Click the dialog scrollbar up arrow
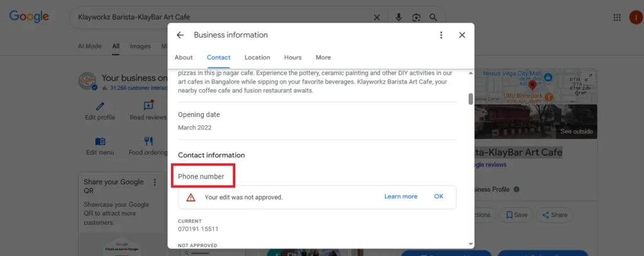The width and height of the screenshot is (644, 256). [470, 73]
